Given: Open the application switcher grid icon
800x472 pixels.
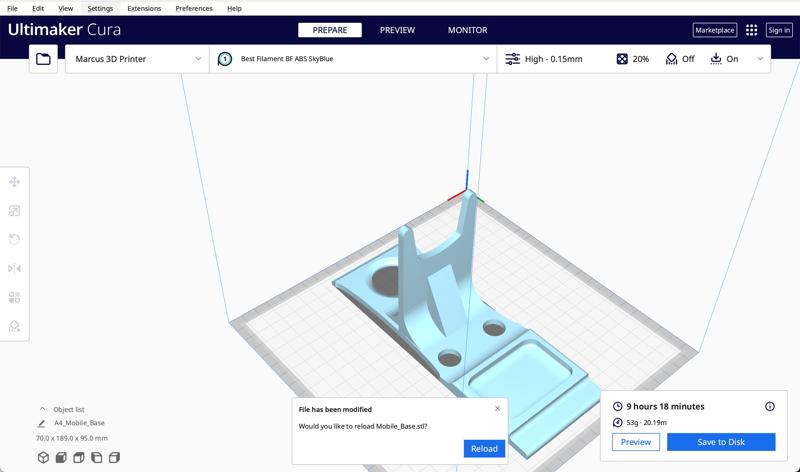Looking at the screenshot, I should (751, 30).
